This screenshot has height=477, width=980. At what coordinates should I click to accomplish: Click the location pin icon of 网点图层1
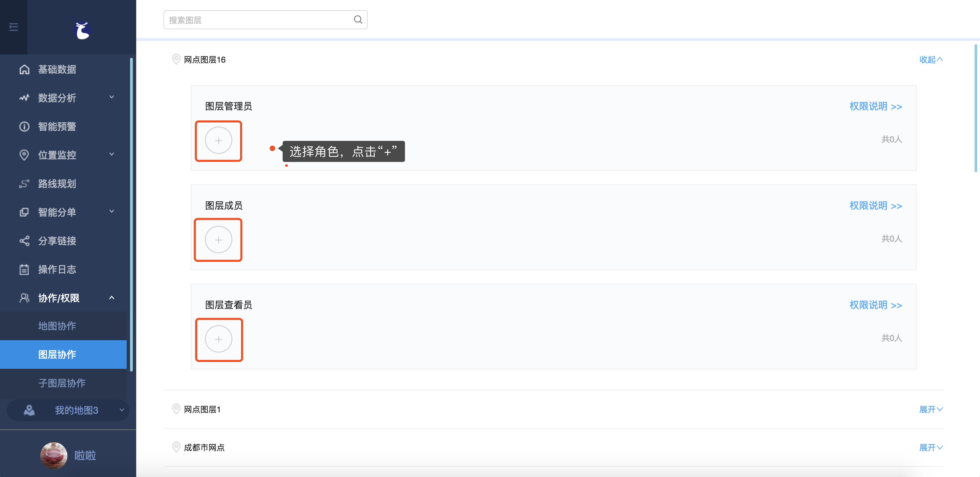point(176,409)
